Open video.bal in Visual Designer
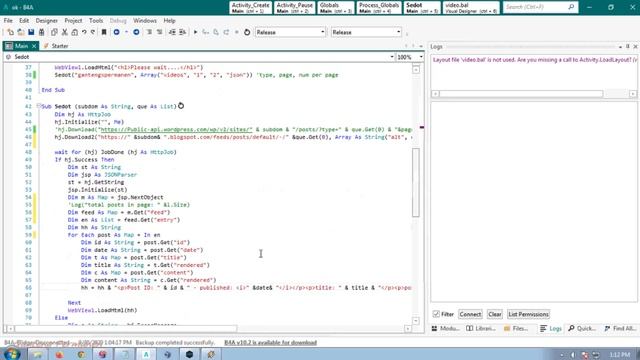The image size is (640, 360). click(x=471, y=7)
